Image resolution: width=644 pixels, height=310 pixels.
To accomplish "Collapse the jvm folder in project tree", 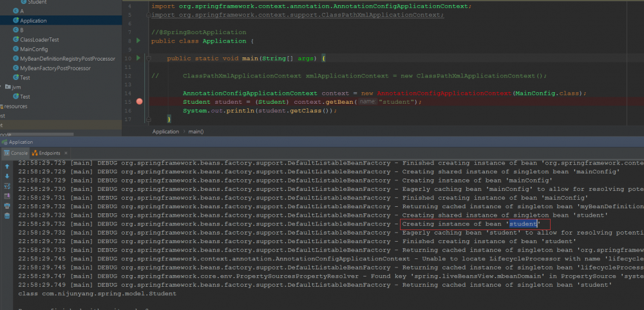I will tap(2, 87).
